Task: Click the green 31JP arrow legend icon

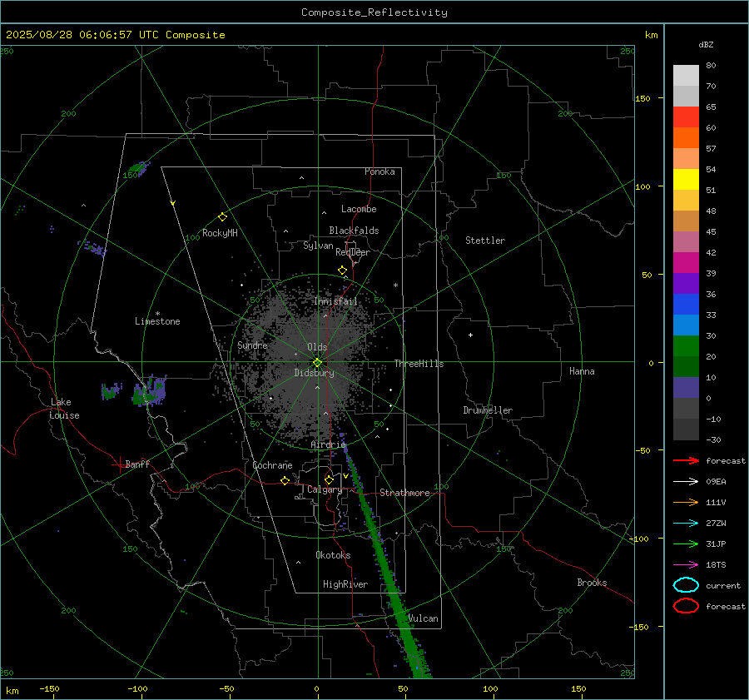Action: [x=686, y=544]
